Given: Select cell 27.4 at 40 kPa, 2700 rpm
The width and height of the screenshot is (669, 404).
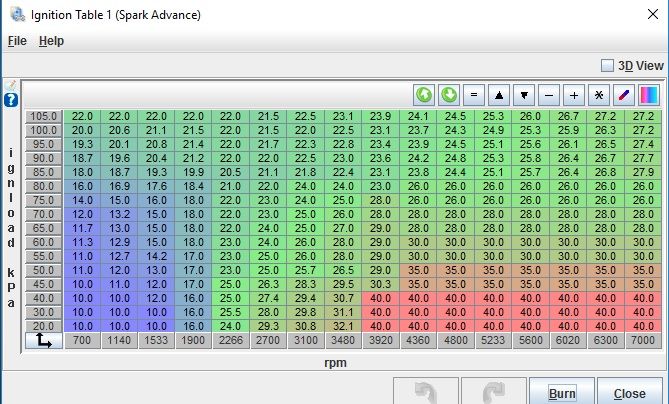Looking at the screenshot, I should (268, 298).
